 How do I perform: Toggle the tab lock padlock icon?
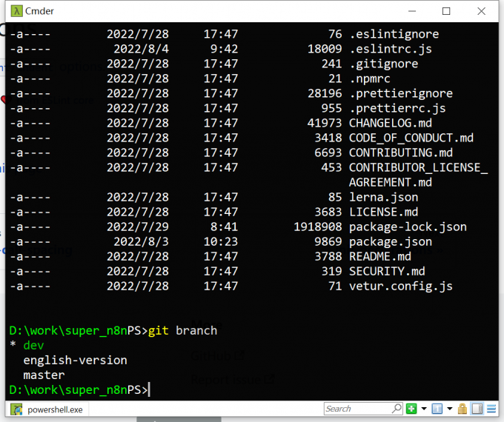462,409
